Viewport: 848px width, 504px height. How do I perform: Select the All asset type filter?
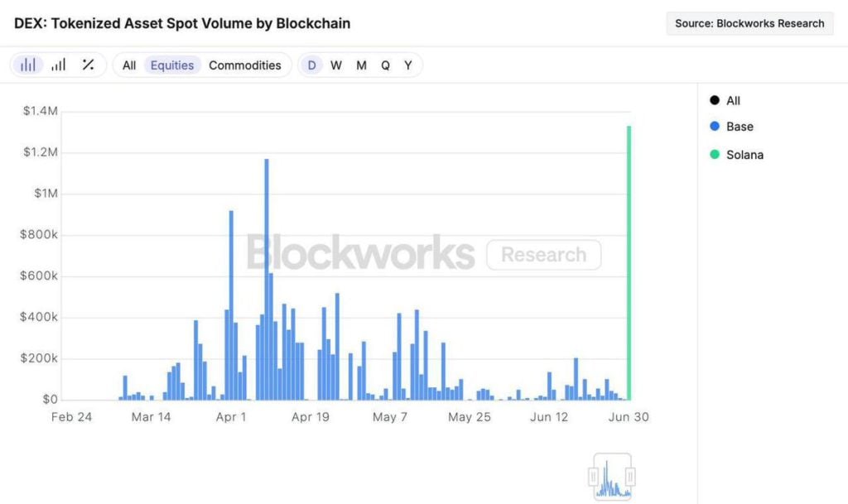tap(129, 65)
